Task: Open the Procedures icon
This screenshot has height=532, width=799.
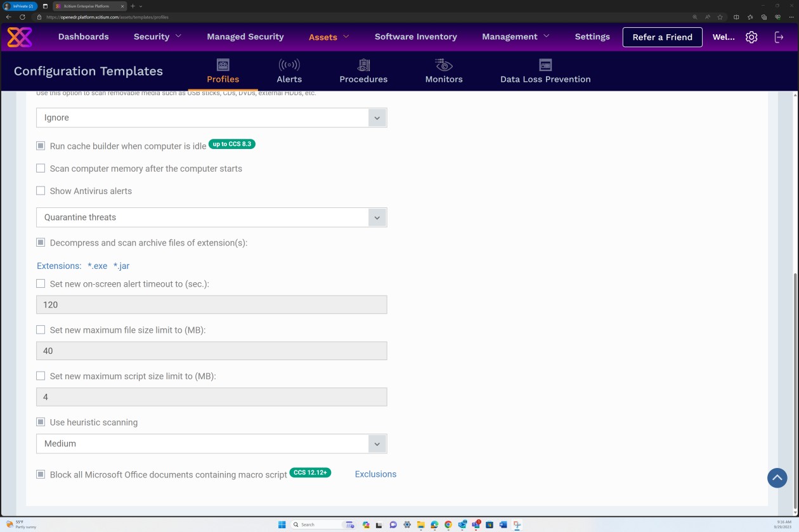Action: [363, 65]
